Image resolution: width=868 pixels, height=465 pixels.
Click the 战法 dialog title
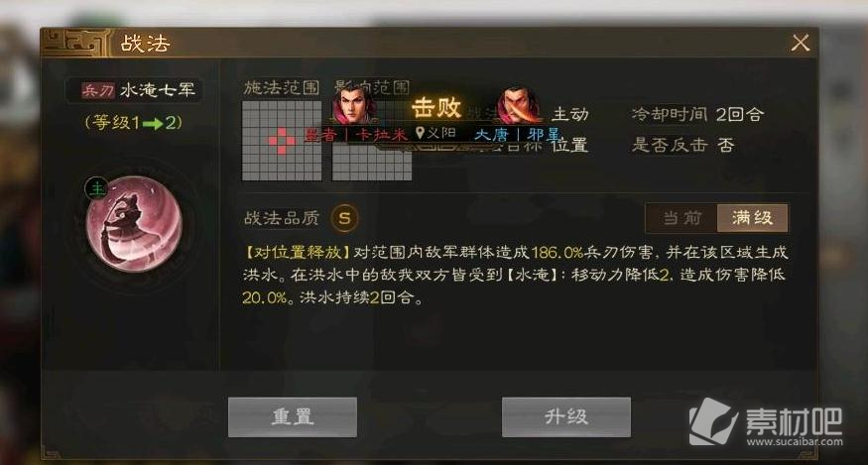coord(146,44)
